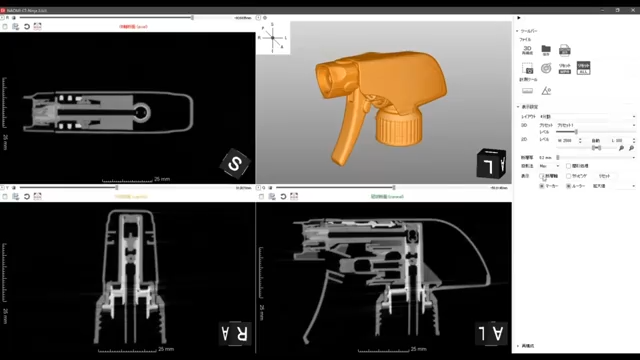This screenshot has height=360, width=640.
Task: Click the reset button beside snapping checkbox
Action: tap(604, 176)
